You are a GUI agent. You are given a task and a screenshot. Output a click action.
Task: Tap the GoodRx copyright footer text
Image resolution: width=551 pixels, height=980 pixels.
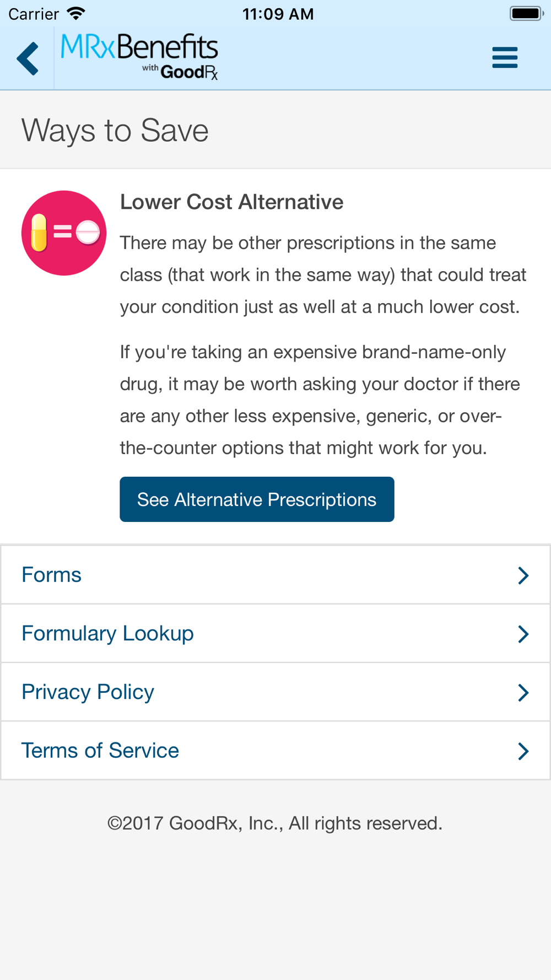pos(275,823)
